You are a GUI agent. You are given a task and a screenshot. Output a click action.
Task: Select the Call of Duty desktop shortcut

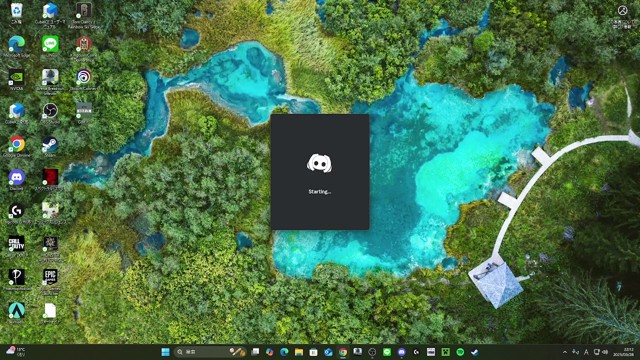[x=16, y=247]
